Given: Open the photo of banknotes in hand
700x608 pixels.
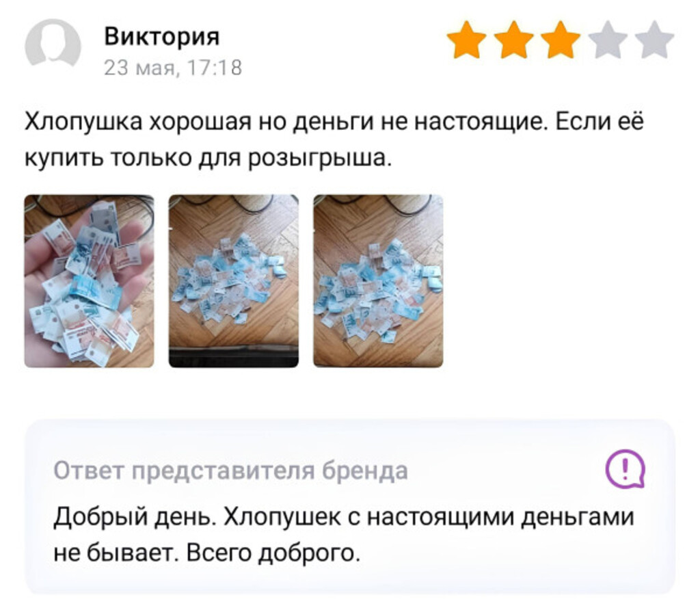Looking at the screenshot, I should click(90, 281).
